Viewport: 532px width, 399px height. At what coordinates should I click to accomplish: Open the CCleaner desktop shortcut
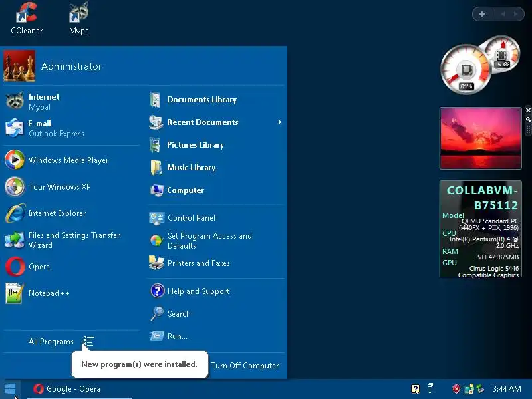27,19
